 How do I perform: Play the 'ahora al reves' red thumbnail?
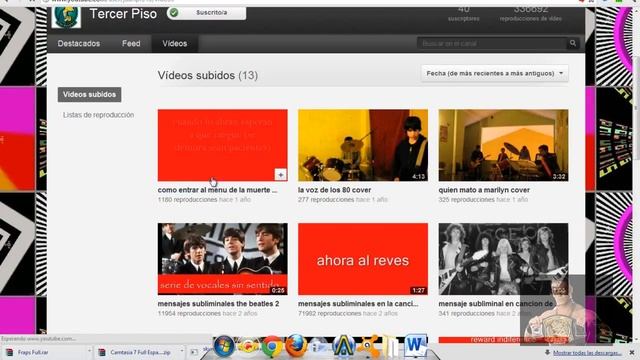(x=363, y=259)
